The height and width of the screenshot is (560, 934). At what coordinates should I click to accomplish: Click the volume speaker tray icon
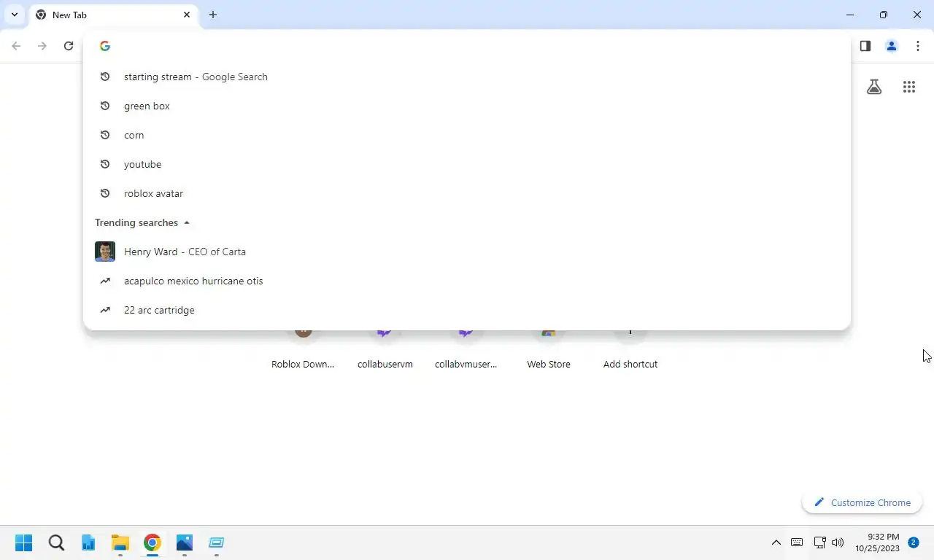pos(838,542)
